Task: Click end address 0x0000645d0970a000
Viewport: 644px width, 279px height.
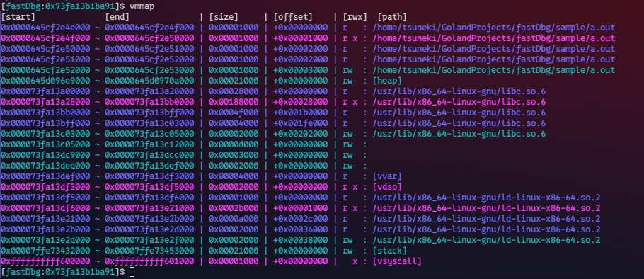Action: pos(149,81)
